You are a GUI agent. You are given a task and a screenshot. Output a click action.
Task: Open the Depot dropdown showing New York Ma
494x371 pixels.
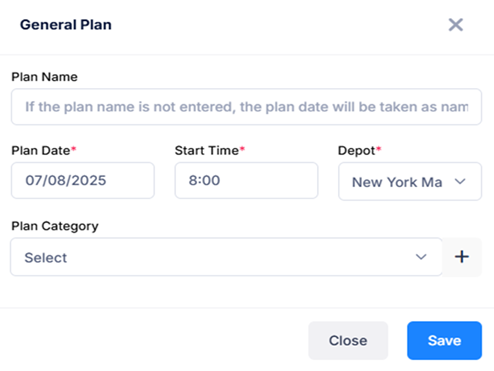click(410, 181)
